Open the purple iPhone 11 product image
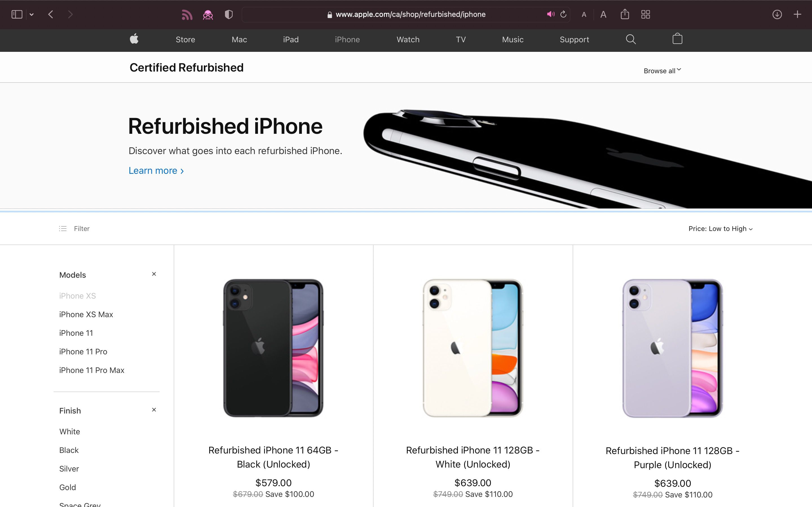The height and width of the screenshot is (507, 812). point(672,348)
